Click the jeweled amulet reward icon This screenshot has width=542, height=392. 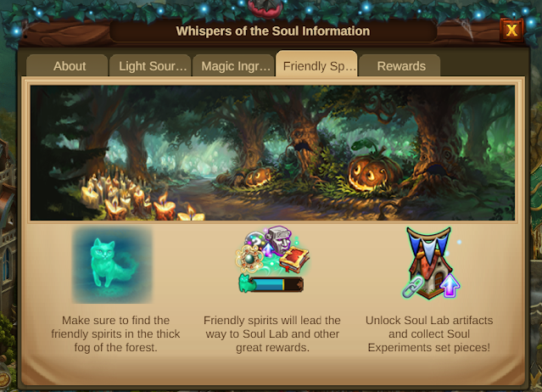(x=249, y=259)
